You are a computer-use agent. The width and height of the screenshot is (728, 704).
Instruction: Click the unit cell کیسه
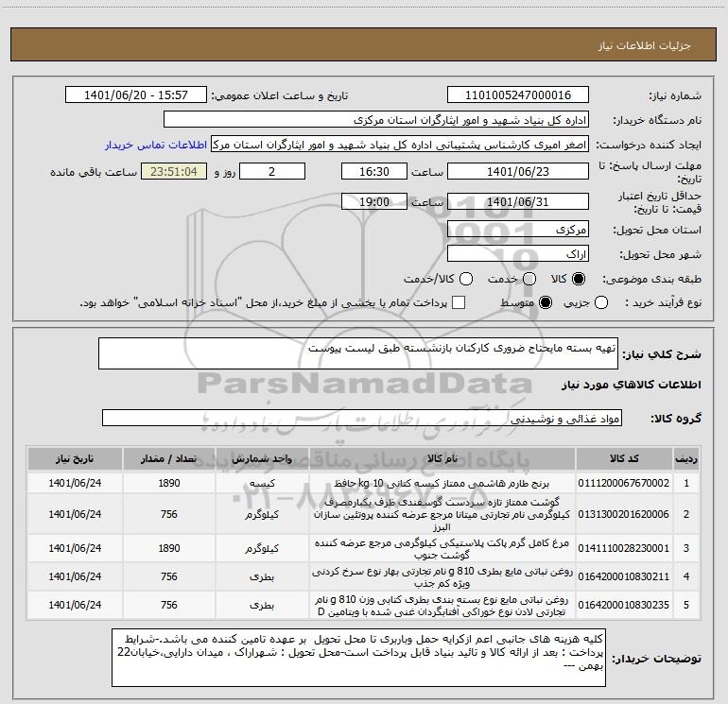pos(262,483)
